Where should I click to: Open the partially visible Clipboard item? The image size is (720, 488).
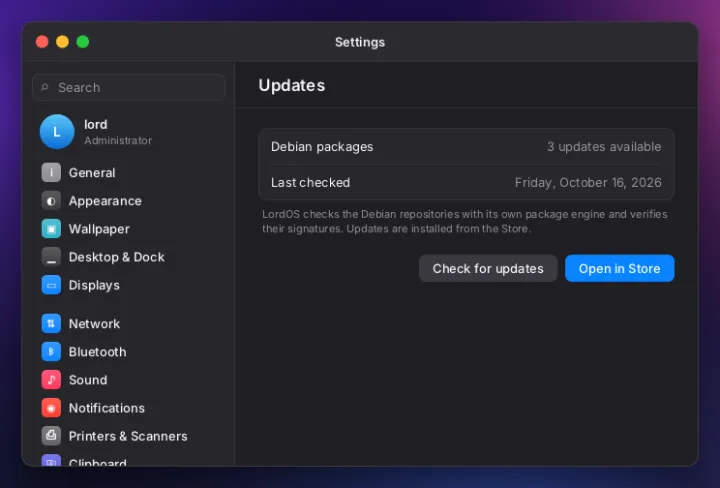point(129,461)
